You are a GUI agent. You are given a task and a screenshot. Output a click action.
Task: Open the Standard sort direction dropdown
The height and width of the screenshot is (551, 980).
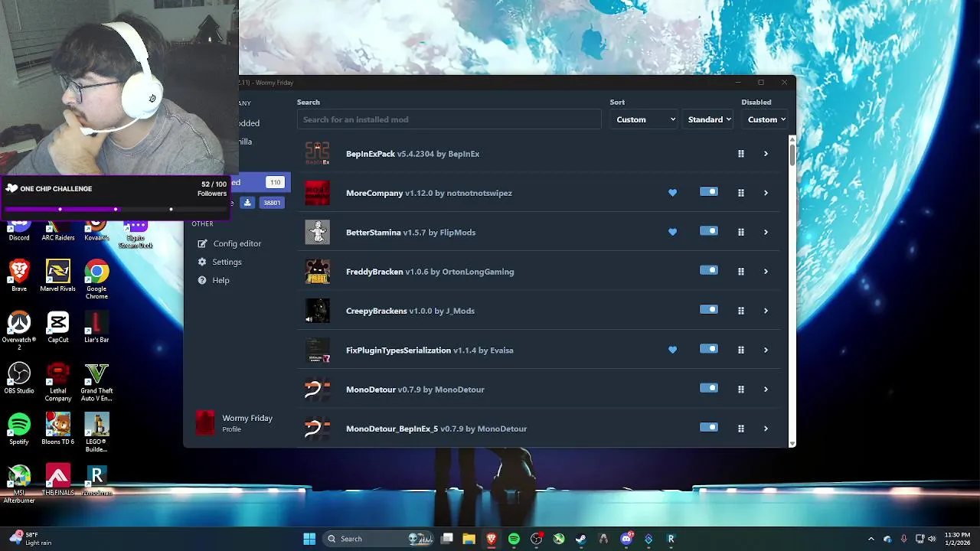(709, 119)
